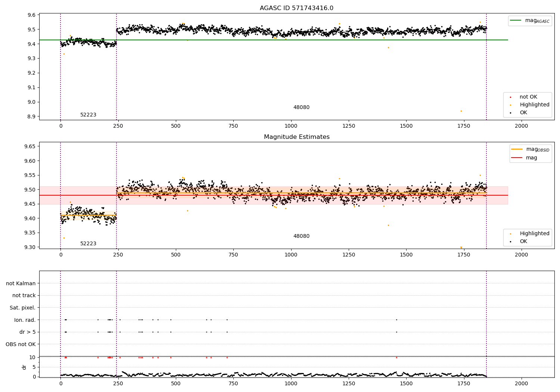Click y-tick '9.6' of the top plot
Screen dimensions: 560x392
(x=32, y=15)
